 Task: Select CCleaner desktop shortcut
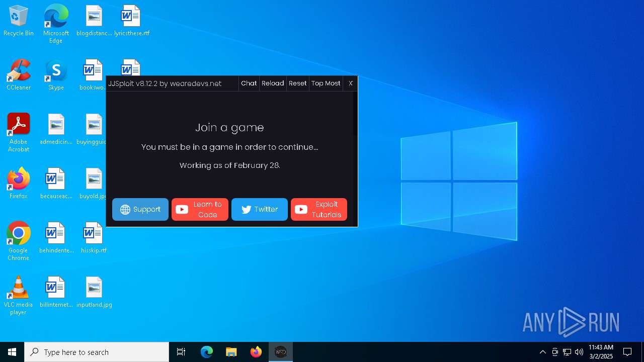pyautogui.click(x=19, y=75)
